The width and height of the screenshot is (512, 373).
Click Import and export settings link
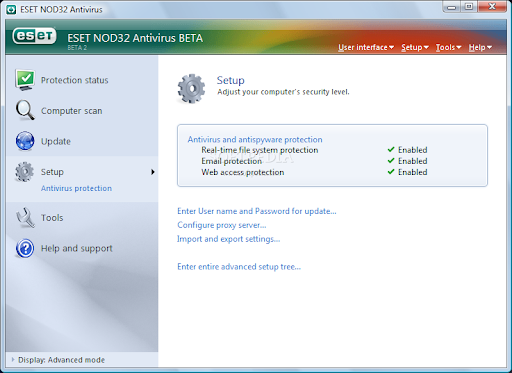click(228, 239)
